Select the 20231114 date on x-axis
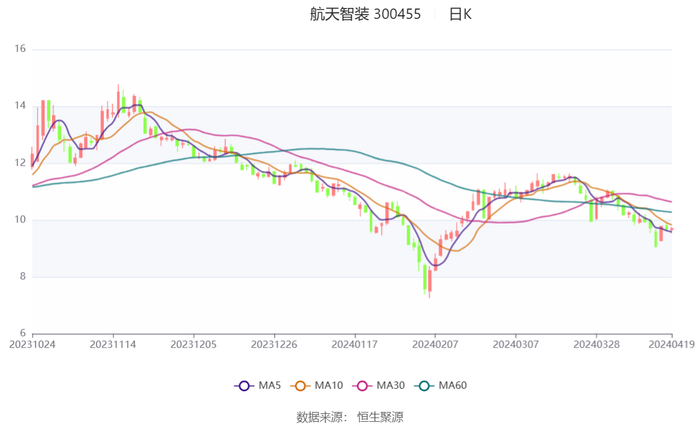The width and height of the screenshot is (700, 426). 113,344
